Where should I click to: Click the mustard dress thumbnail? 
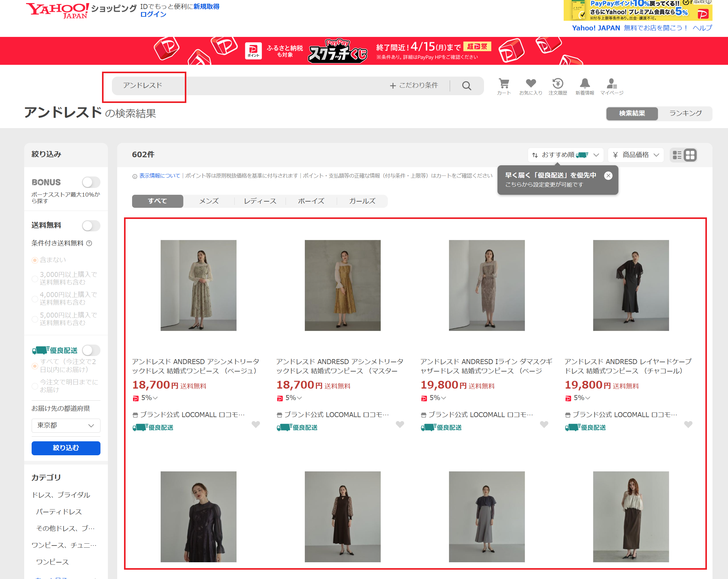(342, 285)
